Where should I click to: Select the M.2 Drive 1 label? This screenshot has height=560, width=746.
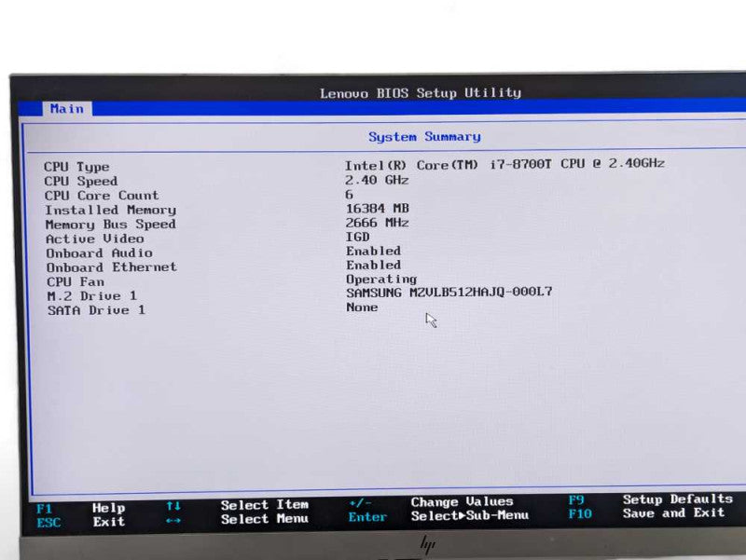pos(91,295)
